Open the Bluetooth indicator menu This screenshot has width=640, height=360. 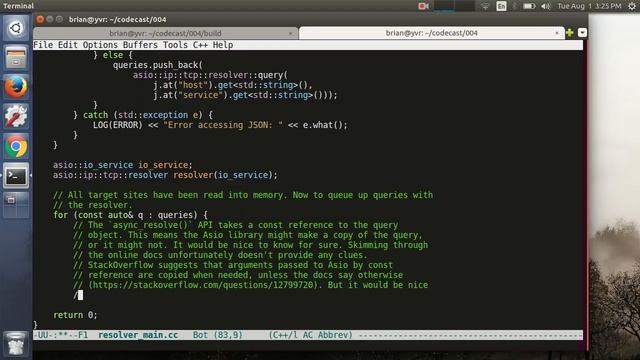(515, 6)
